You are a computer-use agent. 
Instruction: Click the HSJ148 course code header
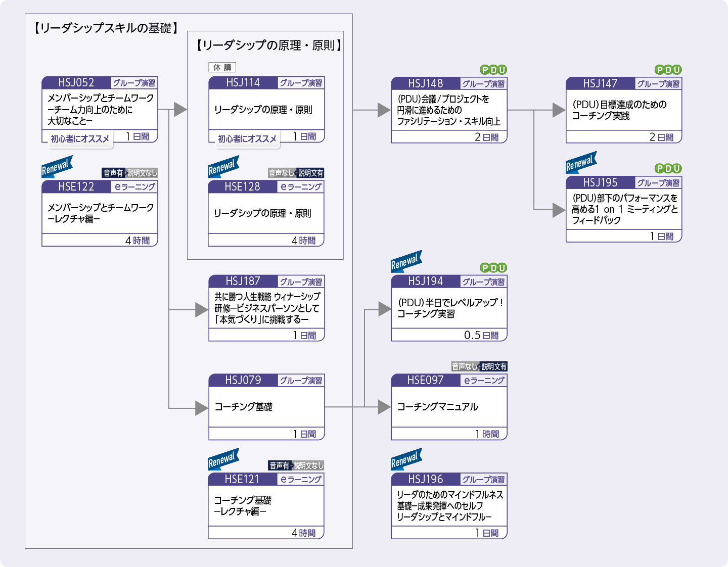pyautogui.click(x=425, y=83)
